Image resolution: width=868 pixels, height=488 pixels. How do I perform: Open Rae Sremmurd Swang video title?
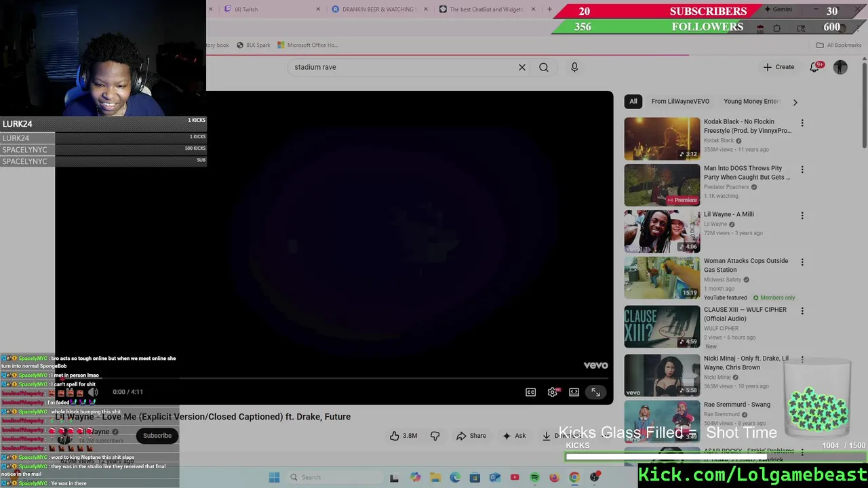click(737, 405)
